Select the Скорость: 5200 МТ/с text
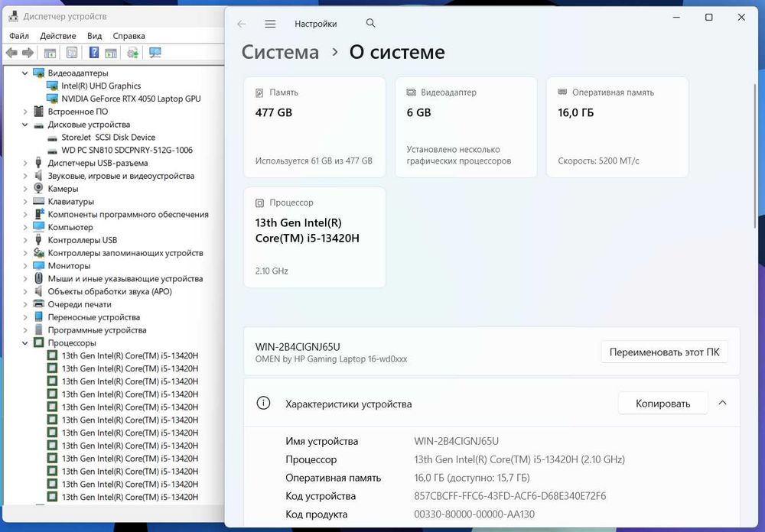Viewport: 765px width, 532px height. coord(598,161)
